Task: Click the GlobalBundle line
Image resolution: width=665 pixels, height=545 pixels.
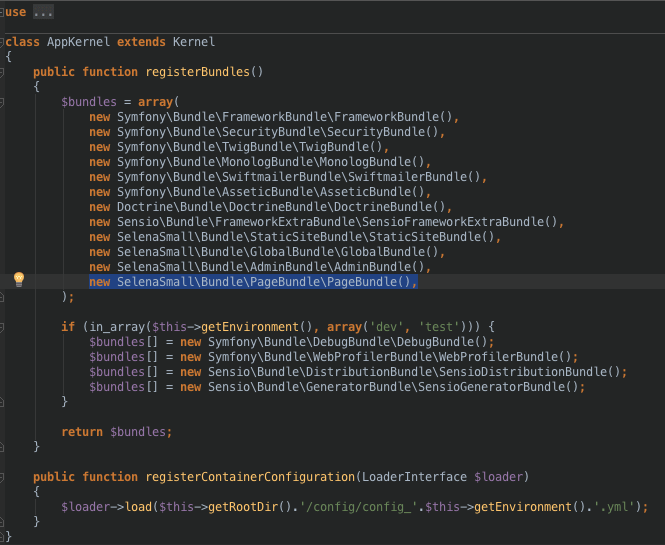Action: click(267, 252)
